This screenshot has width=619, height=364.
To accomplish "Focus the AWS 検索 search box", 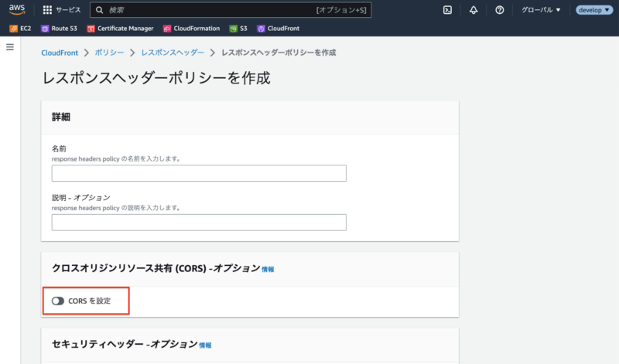I will pyautogui.click(x=209, y=10).
